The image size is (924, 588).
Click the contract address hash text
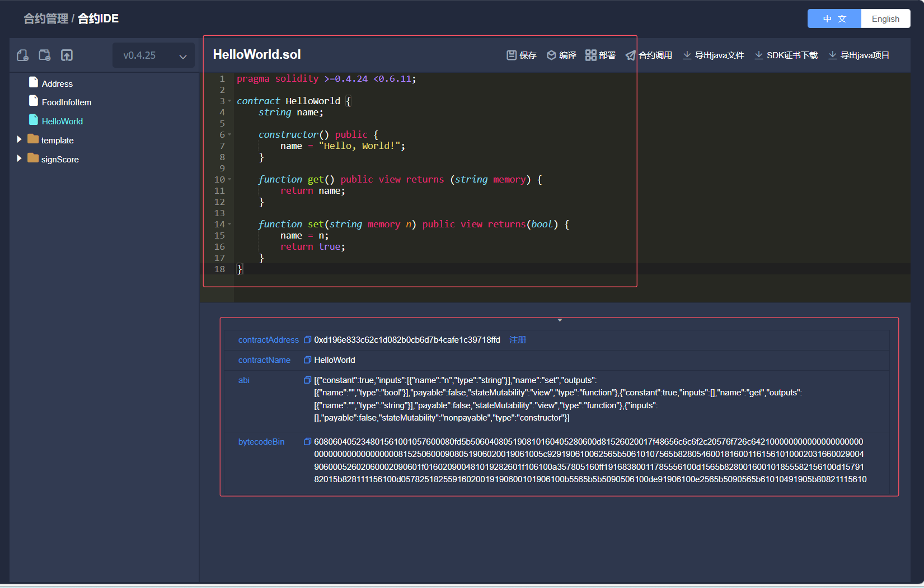point(407,340)
